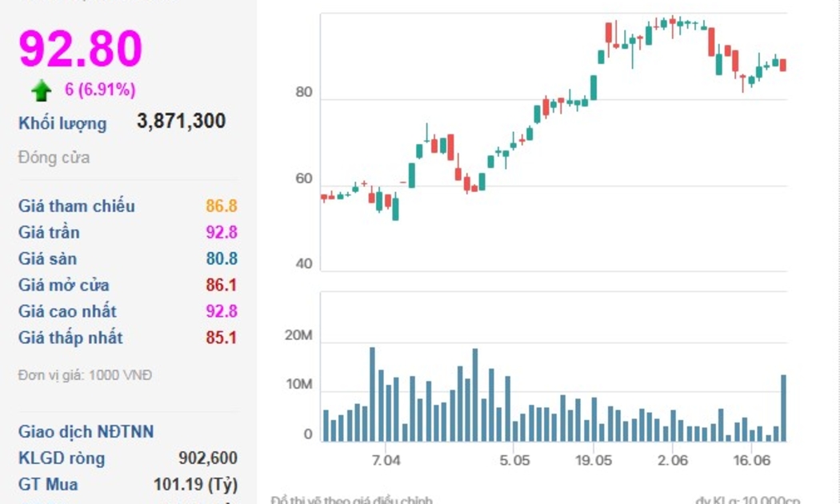Click the Giá sàn value 80.8
The width and height of the screenshot is (840, 504).
tap(221, 259)
